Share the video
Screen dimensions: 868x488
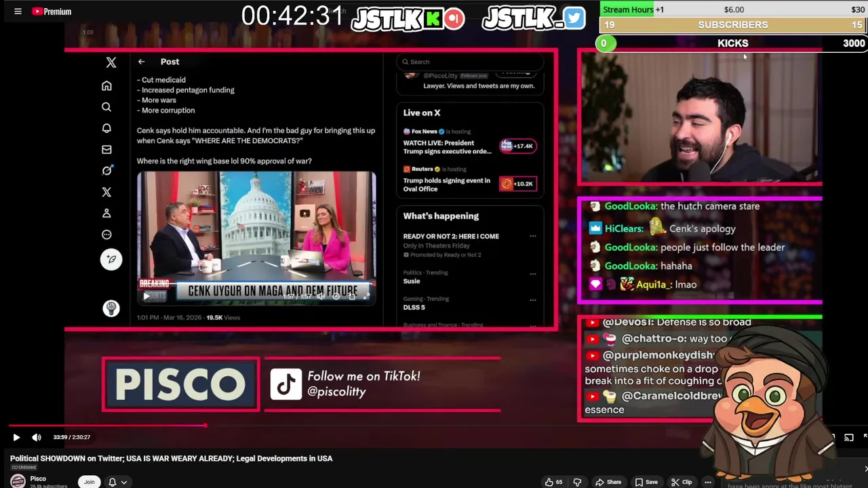click(x=608, y=482)
